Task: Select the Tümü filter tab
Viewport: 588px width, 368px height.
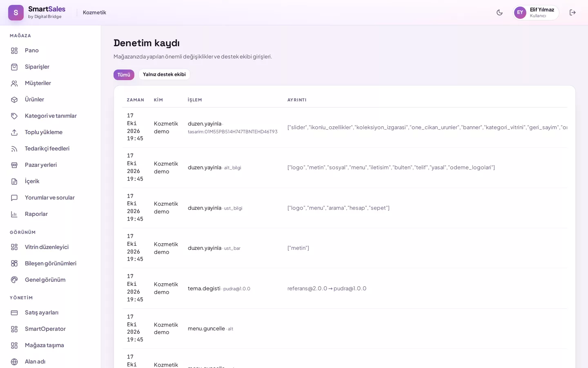Action: coord(124,75)
